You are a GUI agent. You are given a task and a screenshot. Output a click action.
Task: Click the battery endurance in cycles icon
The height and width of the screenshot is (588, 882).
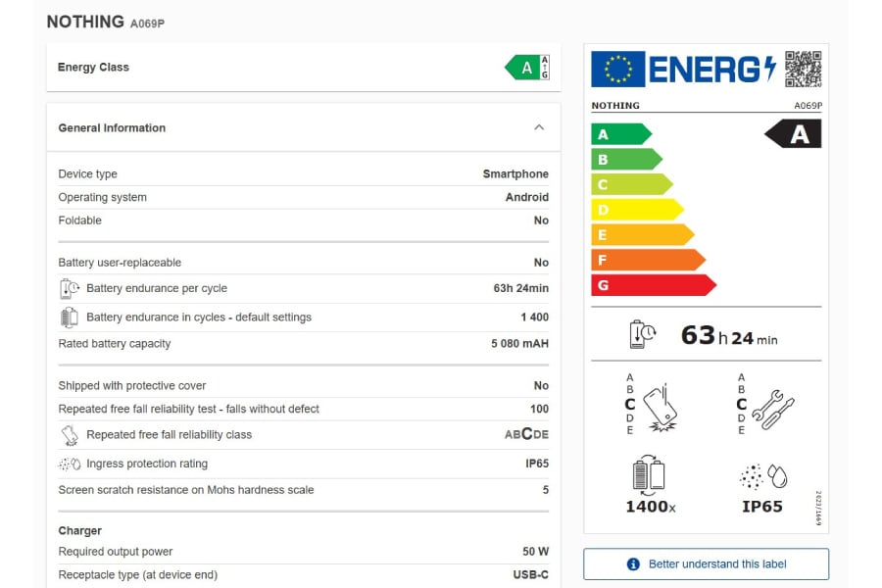(70, 318)
